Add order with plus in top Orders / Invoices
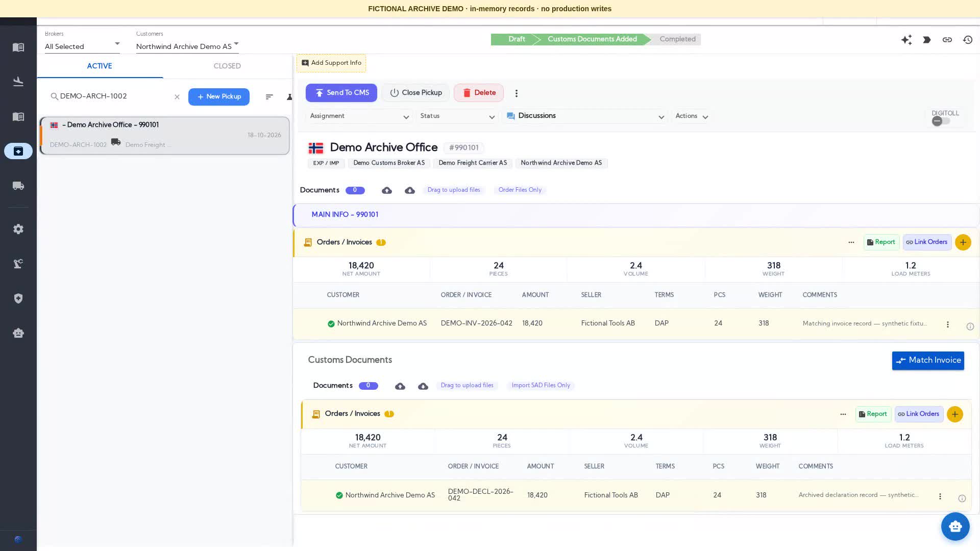This screenshot has height=551, width=980. tap(963, 242)
